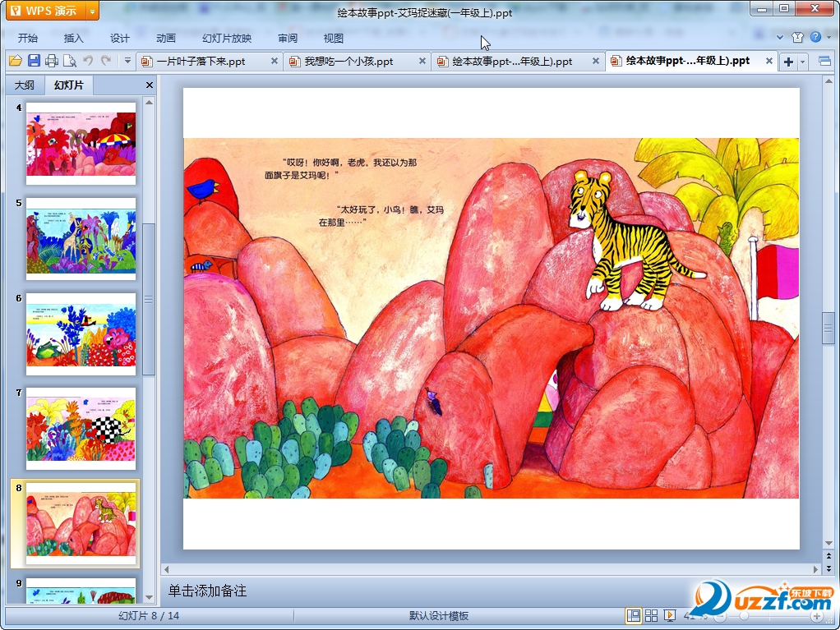
Task: Click the zoom out minus button
Action: pyautogui.click(x=721, y=617)
